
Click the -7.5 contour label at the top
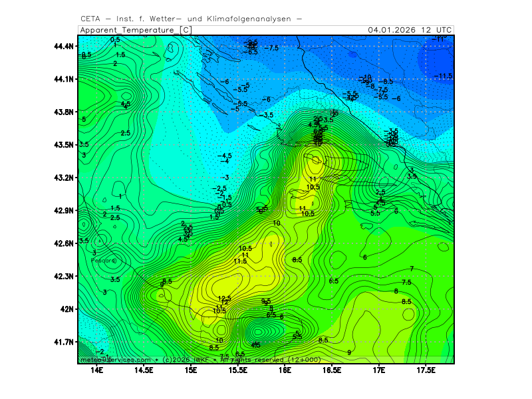(271, 48)
